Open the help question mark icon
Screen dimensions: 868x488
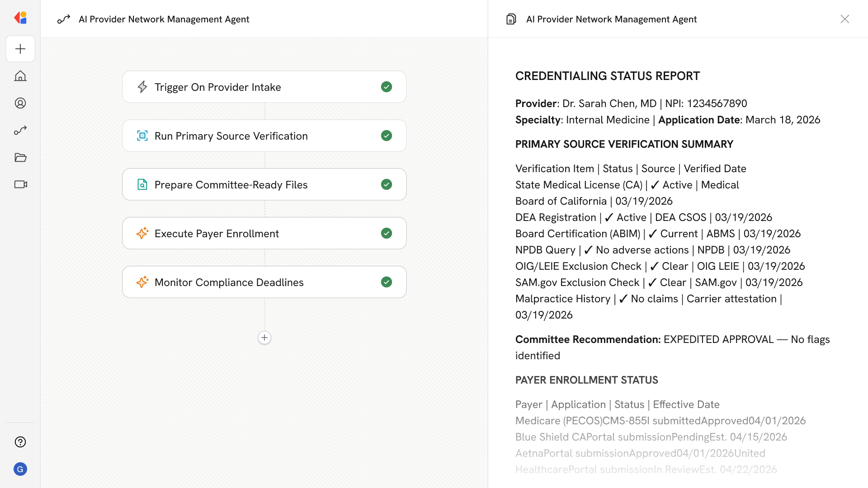coord(20,442)
